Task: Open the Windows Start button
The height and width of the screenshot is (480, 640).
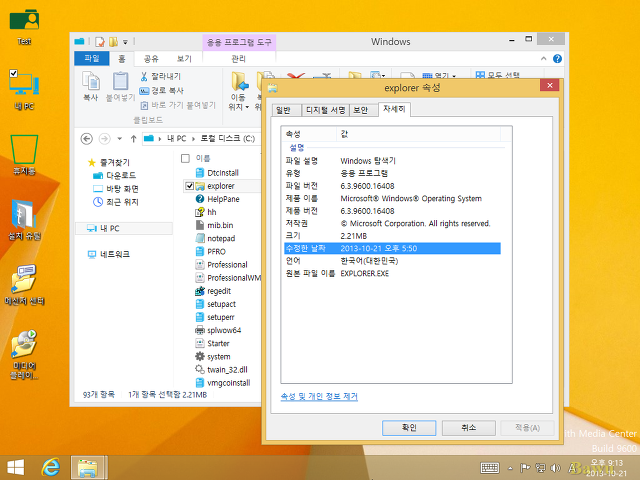Action: 16,467
